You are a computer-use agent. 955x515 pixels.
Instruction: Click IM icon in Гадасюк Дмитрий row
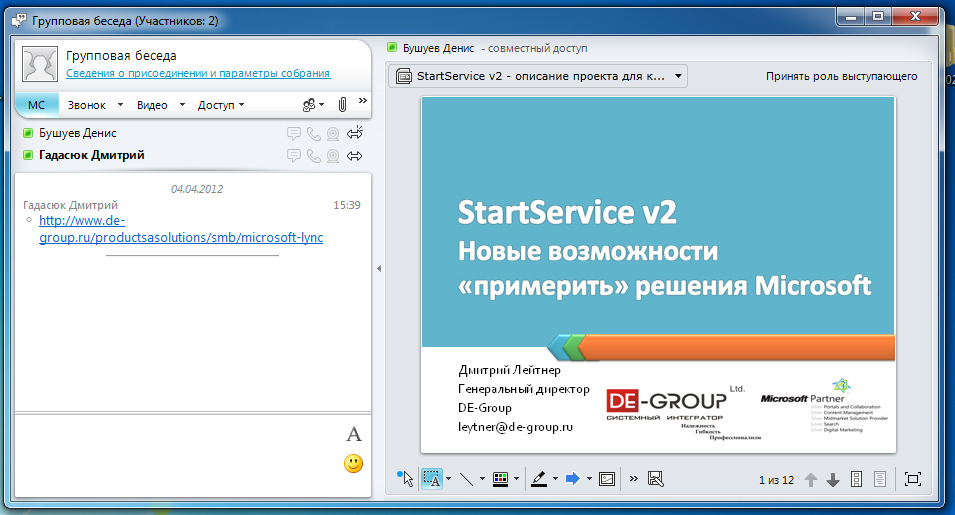(294, 156)
